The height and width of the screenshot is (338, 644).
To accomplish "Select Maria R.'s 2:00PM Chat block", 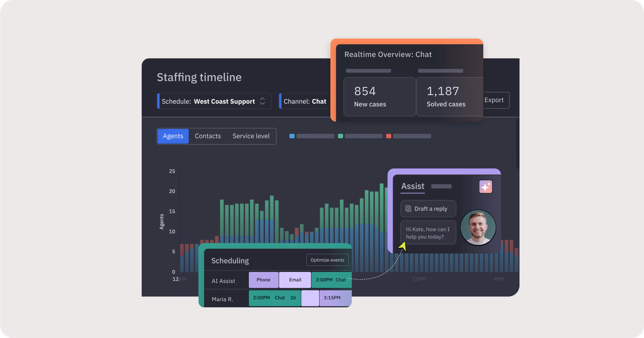I will 274,298.
